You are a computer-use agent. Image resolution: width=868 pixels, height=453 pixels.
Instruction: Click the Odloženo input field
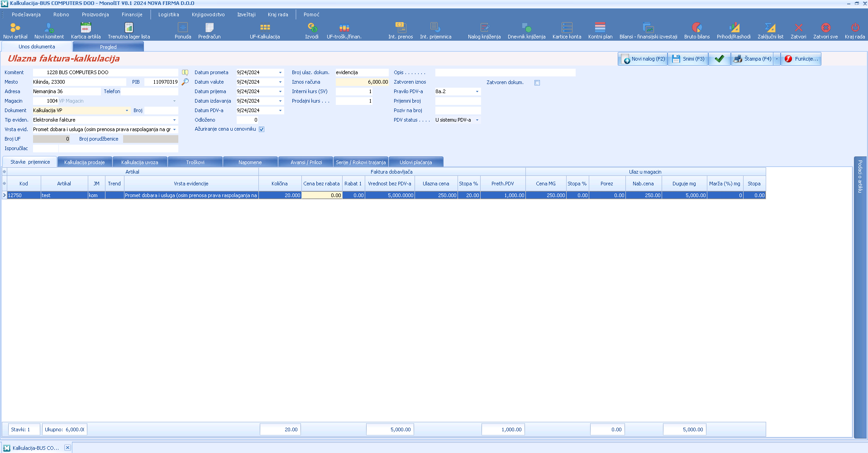pos(247,120)
